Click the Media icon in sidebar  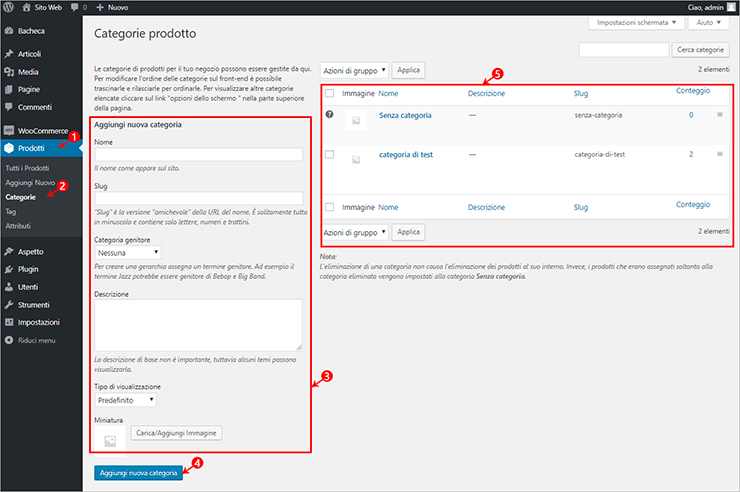[x=8, y=72]
